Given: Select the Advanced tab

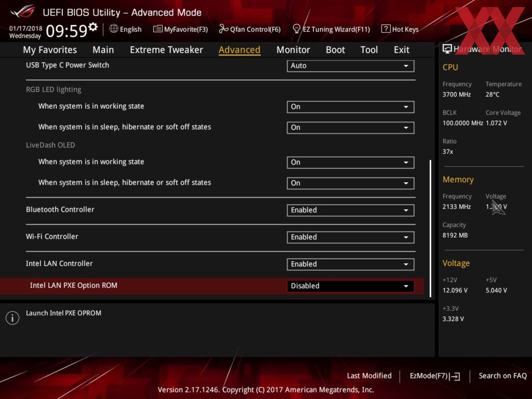Looking at the screenshot, I should pyautogui.click(x=239, y=50).
